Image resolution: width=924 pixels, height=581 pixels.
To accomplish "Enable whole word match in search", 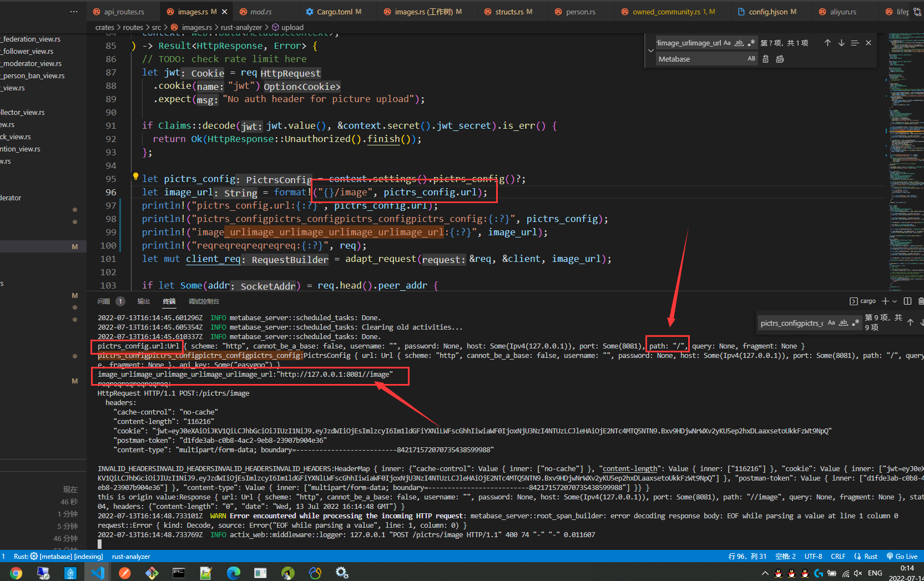I will 739,42.
